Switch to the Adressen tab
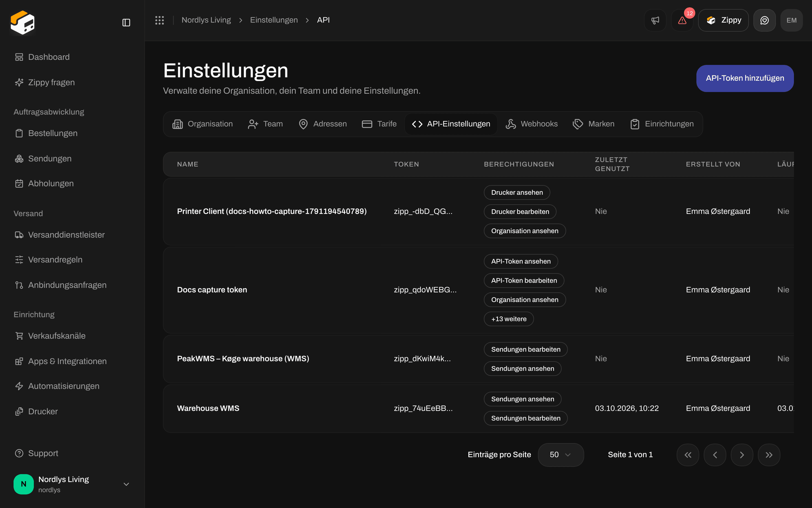 [x=323, y=124]
